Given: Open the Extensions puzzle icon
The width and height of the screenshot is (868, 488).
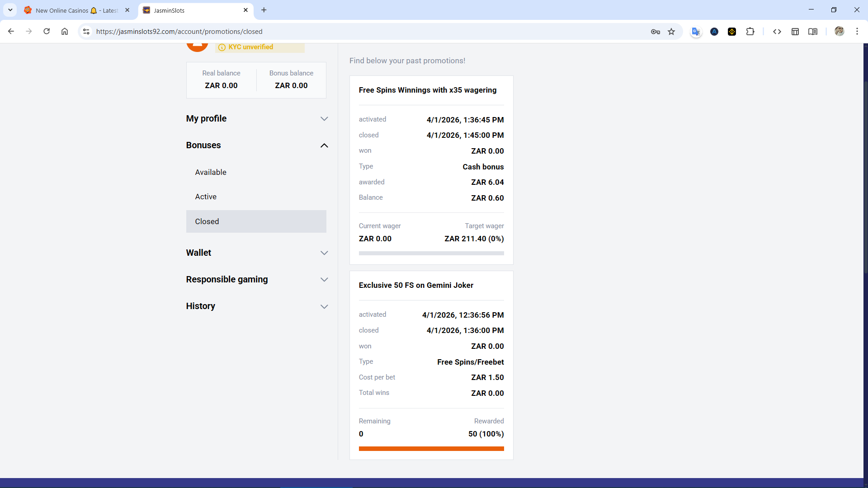Looking at the screenshot, I should (x=750, y=31).
